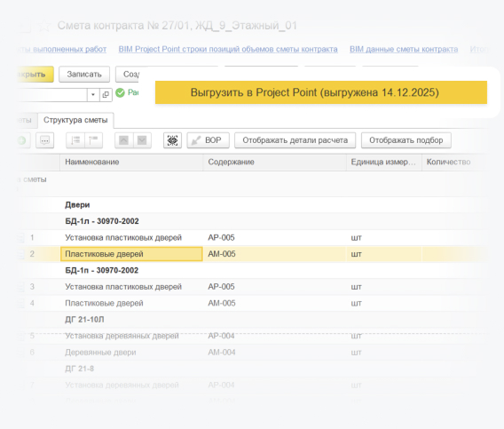Favorite this document with the star icon
This screenshot has width=504, height=429.
tap(44, 26)
